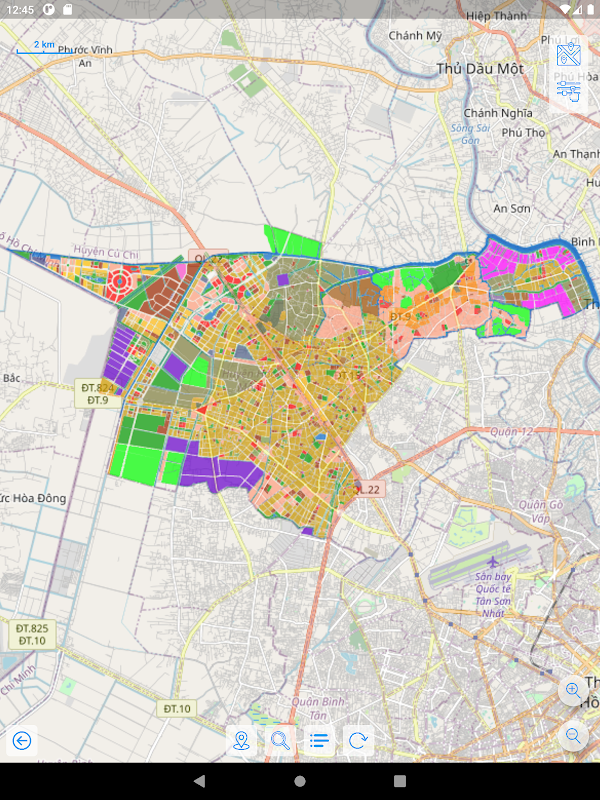The image size is (600, 800).
Task: Tap the Hiệp Thành label
Action: 496,16
